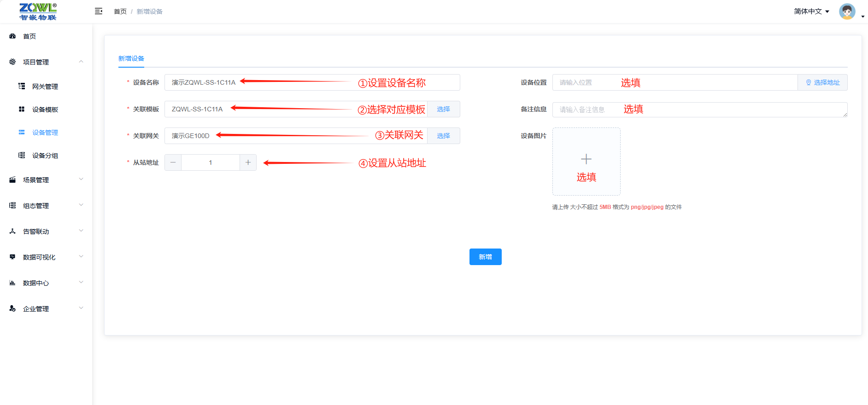Viewport: 868px width, 405px height.
Task: Click the 首页 dashboard icon in sidebar
Action: pos(13,36)
